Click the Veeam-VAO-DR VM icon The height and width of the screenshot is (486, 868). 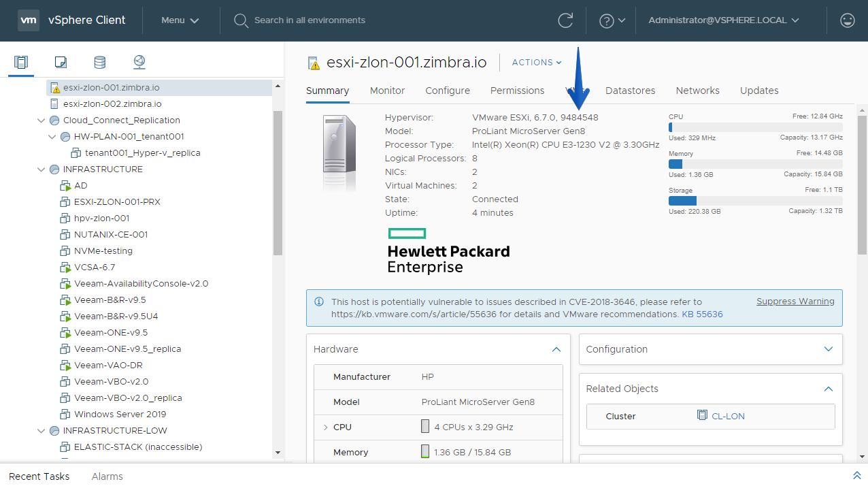(65, 366)
